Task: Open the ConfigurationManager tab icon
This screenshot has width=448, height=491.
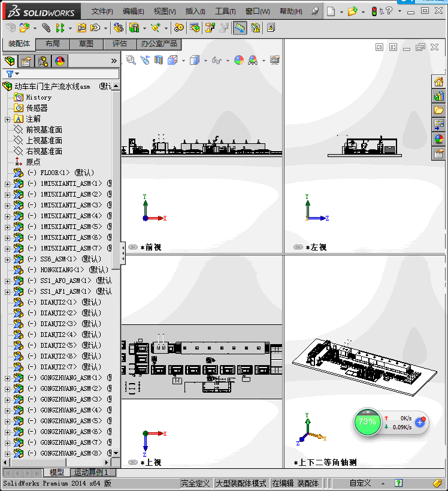Action: [x=43, y=61]
